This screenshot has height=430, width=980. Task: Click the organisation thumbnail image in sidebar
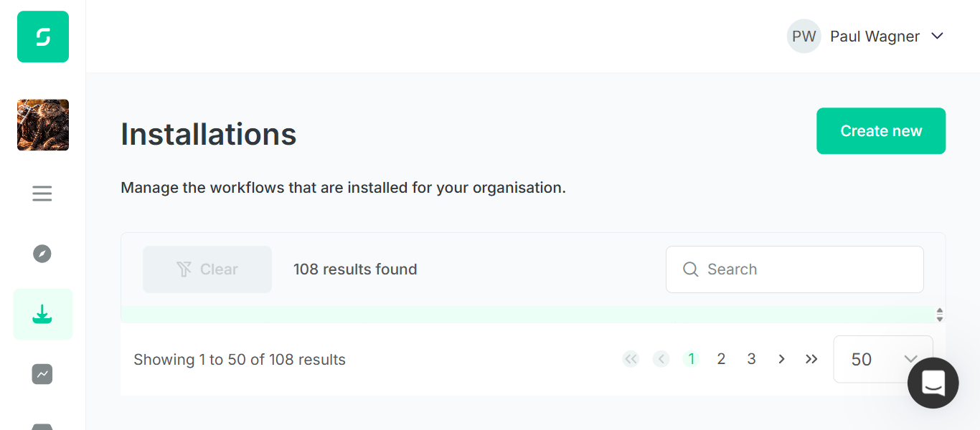tap(43, 125)
